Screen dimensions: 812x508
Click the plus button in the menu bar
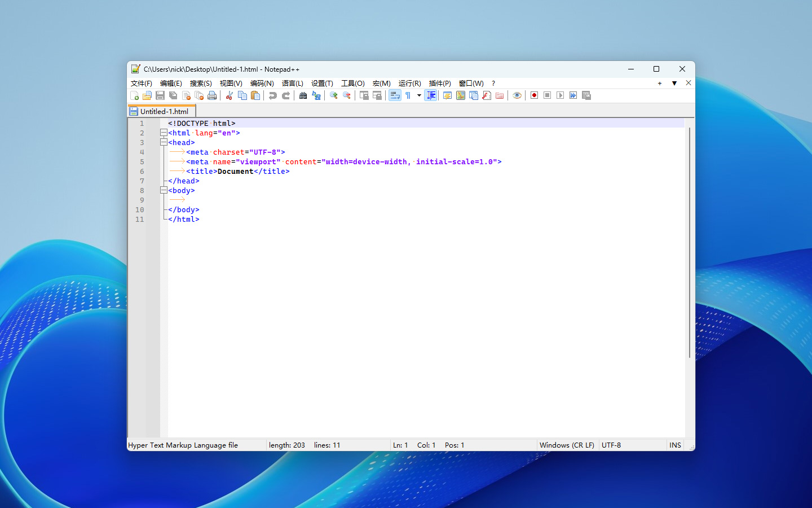660,83
